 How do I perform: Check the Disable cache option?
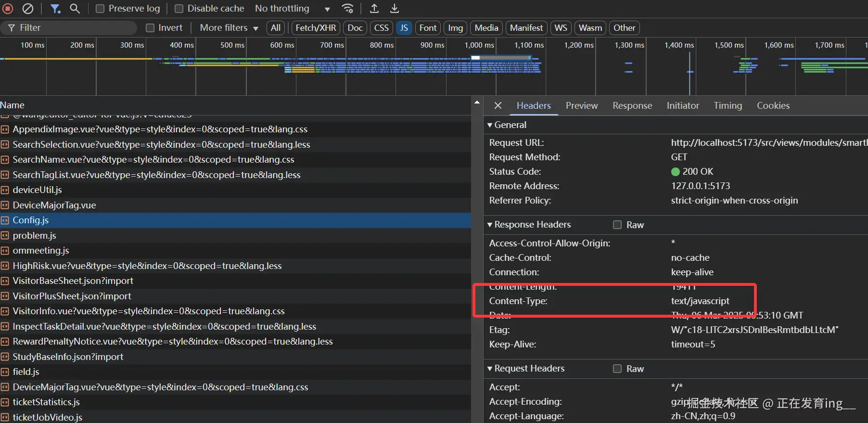coord(179,9)
